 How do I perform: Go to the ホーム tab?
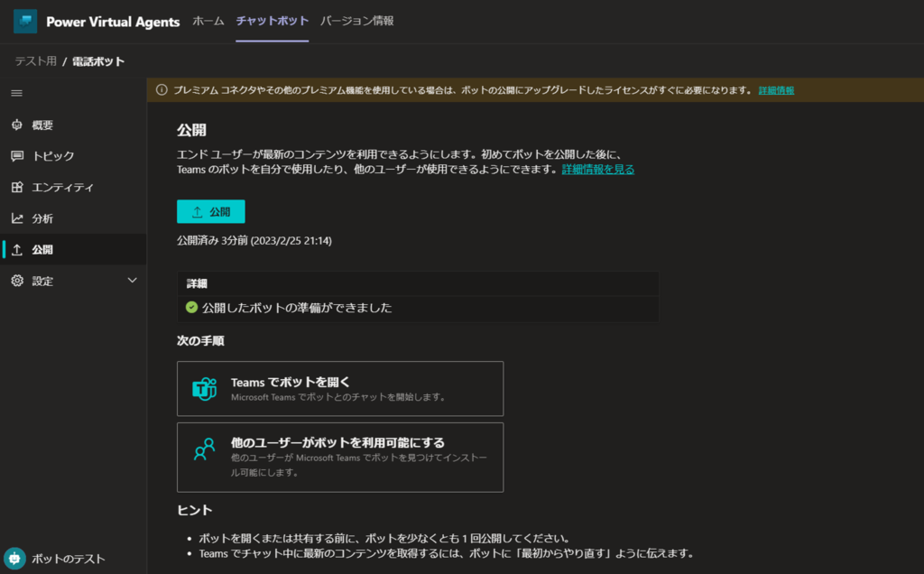coord(208,22)
